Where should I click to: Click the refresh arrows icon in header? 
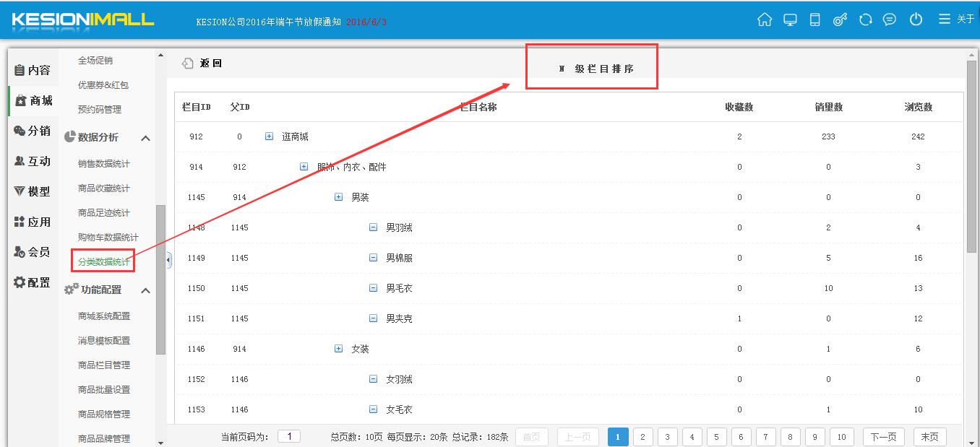[x=865, y=19]
